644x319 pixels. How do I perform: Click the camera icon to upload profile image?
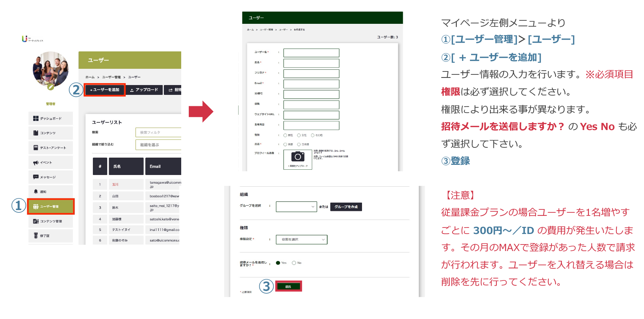pos(298,156)
